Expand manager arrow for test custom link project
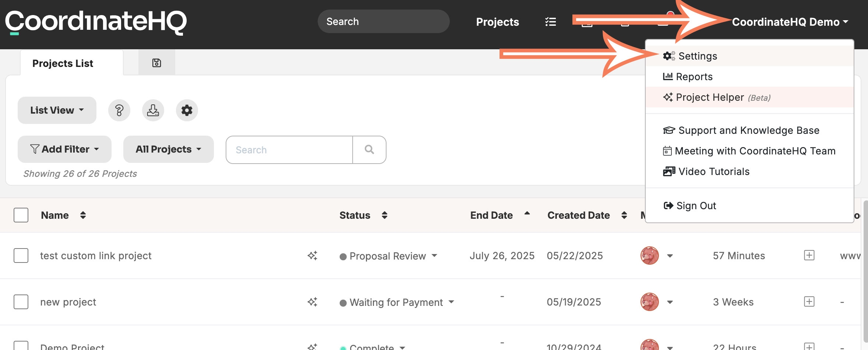The width and height of the screenshot is (868, 350). click(670, 256)
